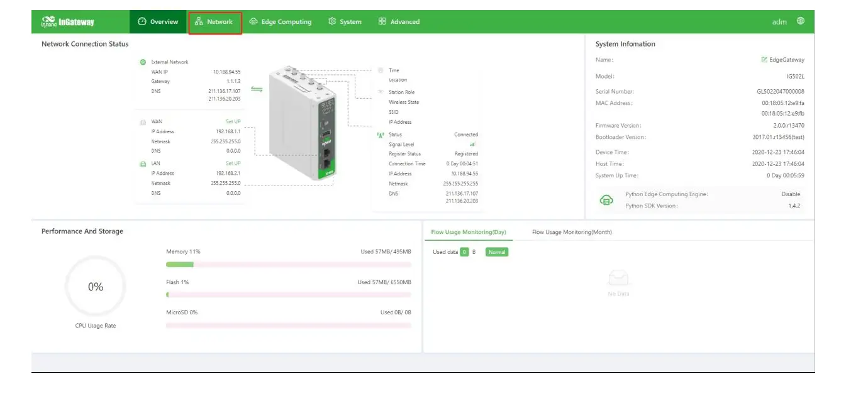
Task: Click the InHand InGateway logo
Action: coord(68,22)
